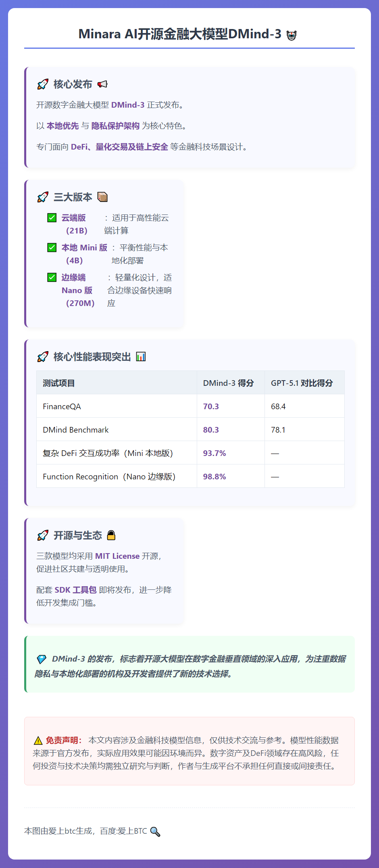This screenshot has height=868, width=379.
Task: Click the package box icon after 三大版本
Action: (103, 197)
